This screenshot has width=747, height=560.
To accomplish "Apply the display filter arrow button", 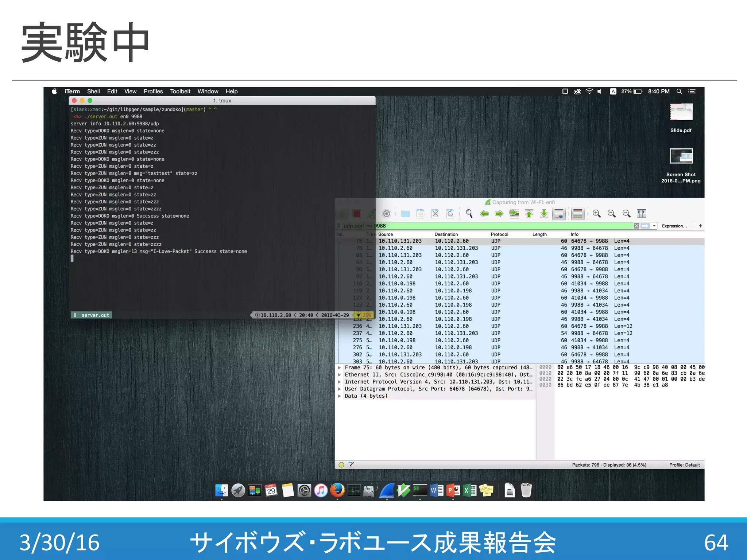I will [x=645, y=226].
